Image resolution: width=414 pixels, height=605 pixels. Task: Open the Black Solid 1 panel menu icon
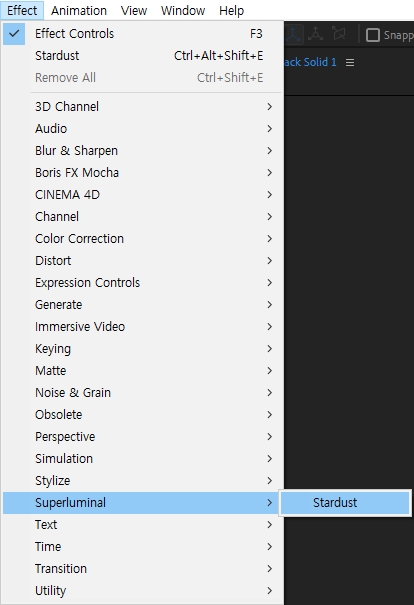(350, 63)
